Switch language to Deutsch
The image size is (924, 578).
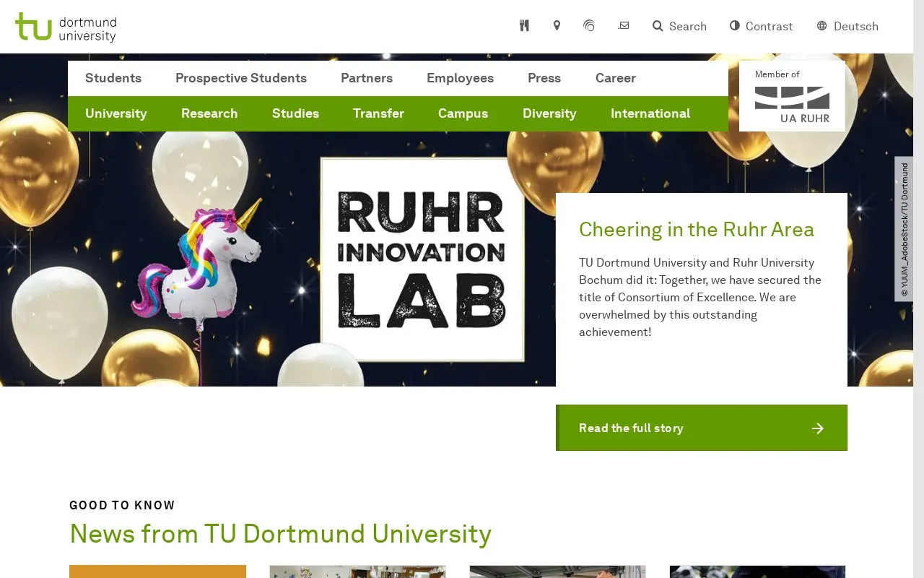pos(855,26)
